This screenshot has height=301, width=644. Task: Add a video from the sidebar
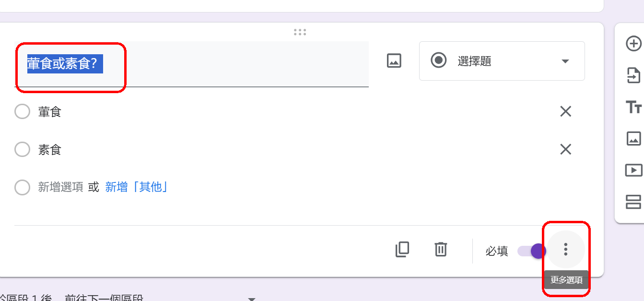(x=633, y=170)
